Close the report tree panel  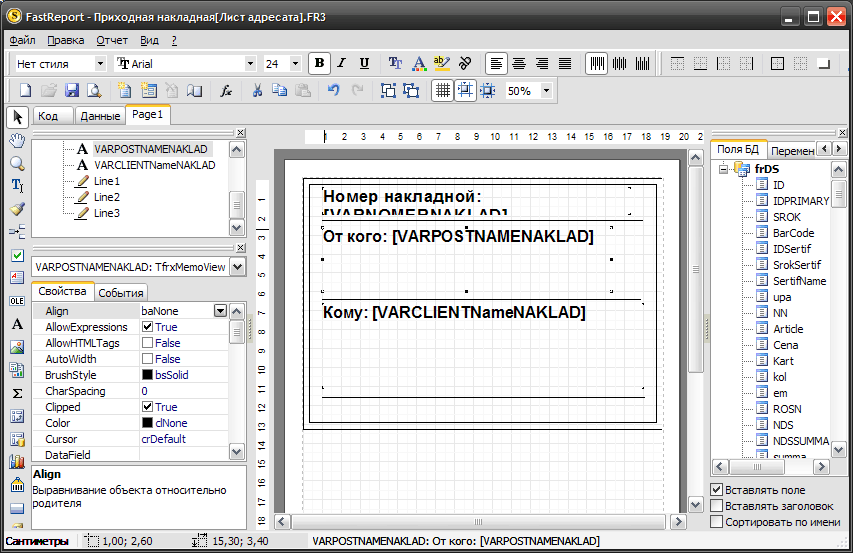tap(240, 133)
